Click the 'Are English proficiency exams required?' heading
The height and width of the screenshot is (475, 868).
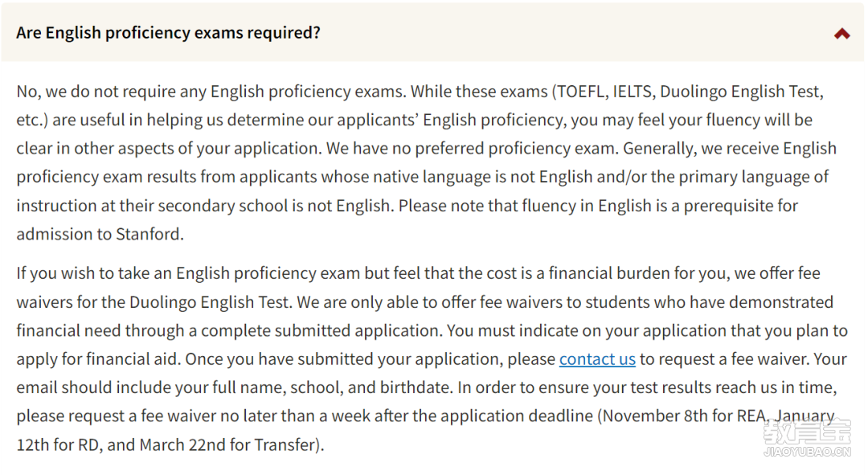click(x=168, y=33)
